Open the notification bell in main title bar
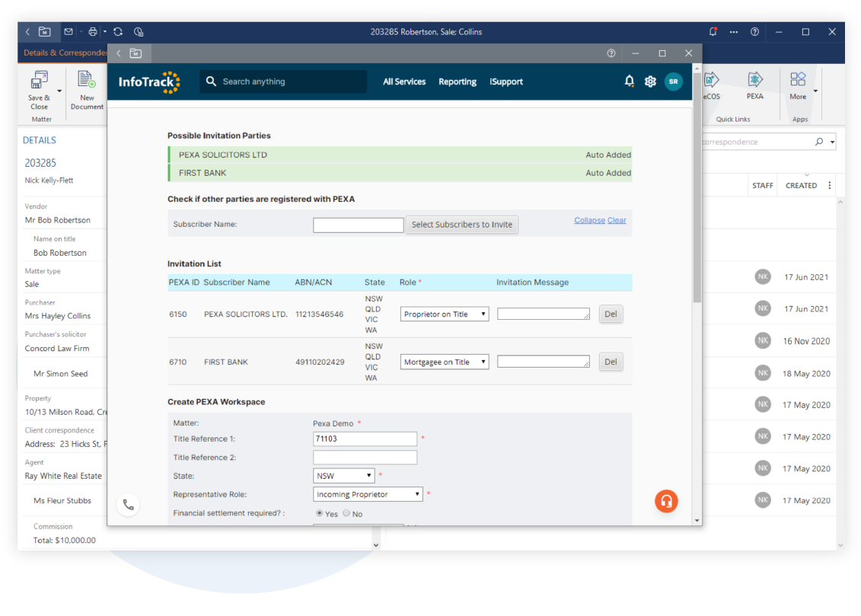861x616 pixels. coord(713,32)
